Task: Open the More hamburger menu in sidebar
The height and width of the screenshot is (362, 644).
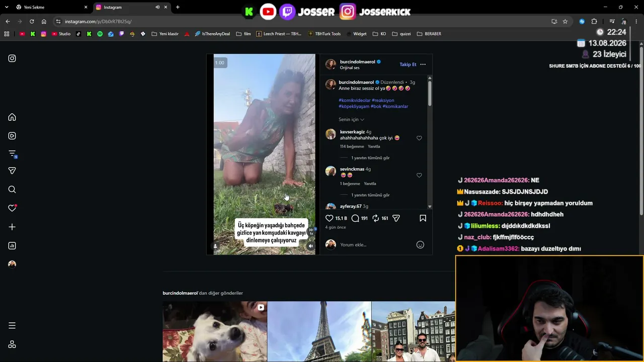Action: pyautogui.click(x=12, y=325)
